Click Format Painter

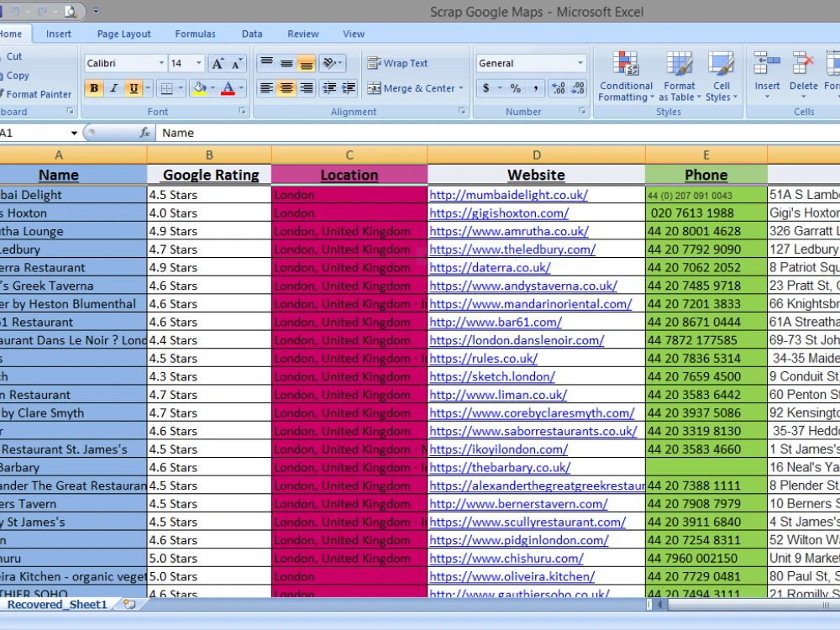(x=35, y=94)
